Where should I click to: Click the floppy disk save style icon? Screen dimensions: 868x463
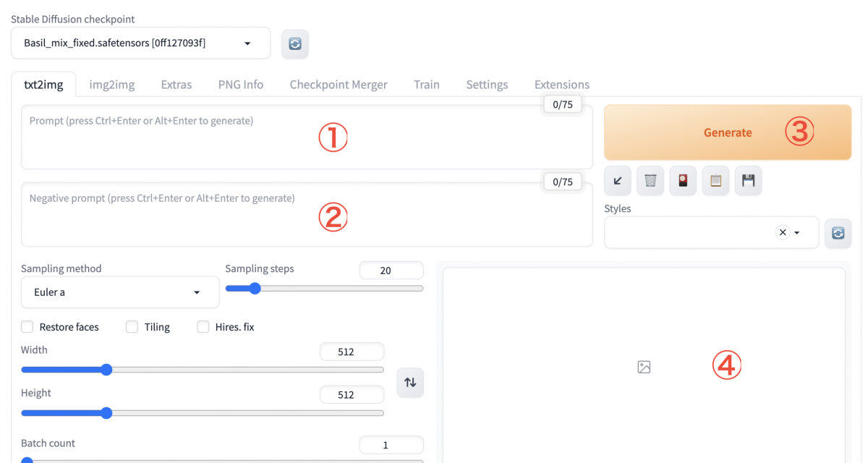pyautogui.click(x=749, y=181)
